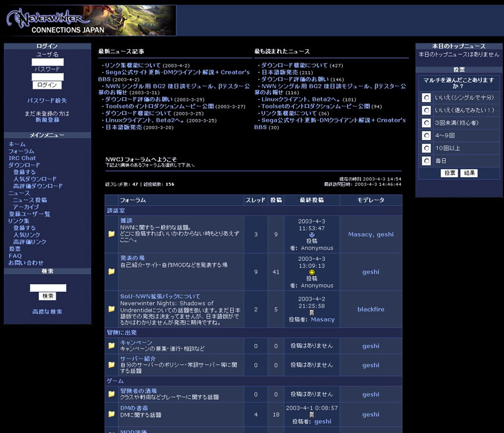The height and width of the screenshot is (433, 504).
Task: Click folder icon for 冒険者の酒場 forum
Action: (112, 394)
